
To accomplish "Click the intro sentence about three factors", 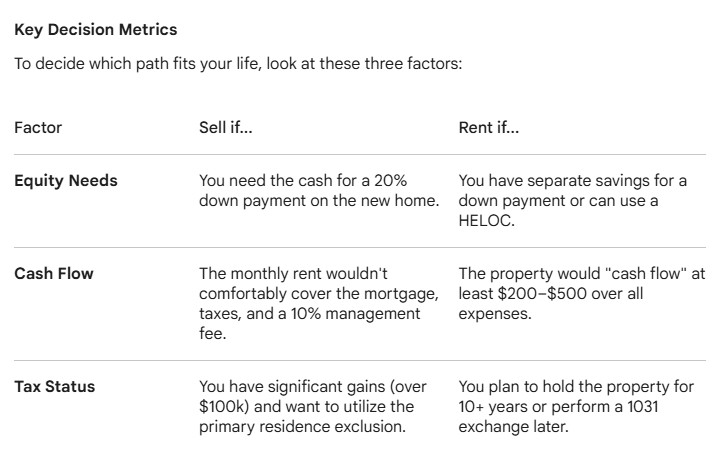I will tap(238, 65).
